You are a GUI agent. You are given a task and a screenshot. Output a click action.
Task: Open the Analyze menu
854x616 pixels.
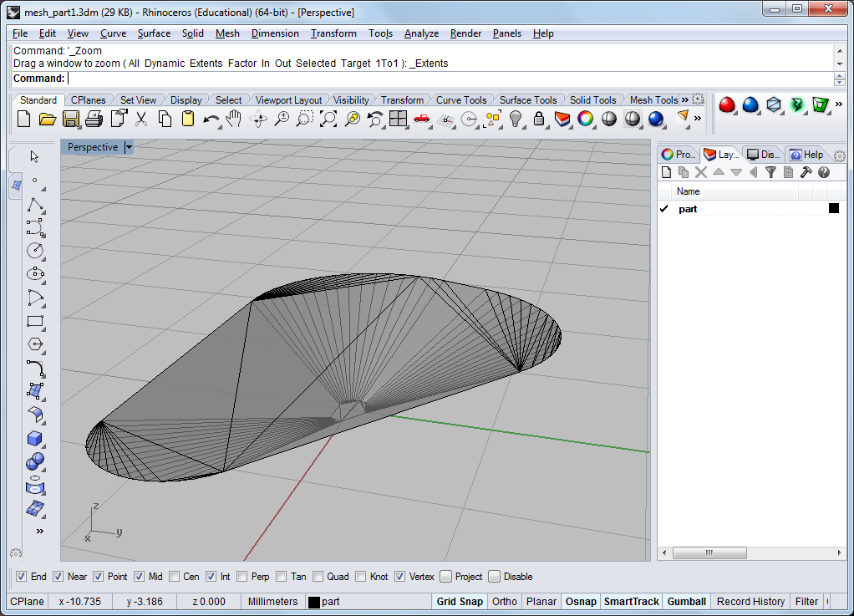click(421, 33)
